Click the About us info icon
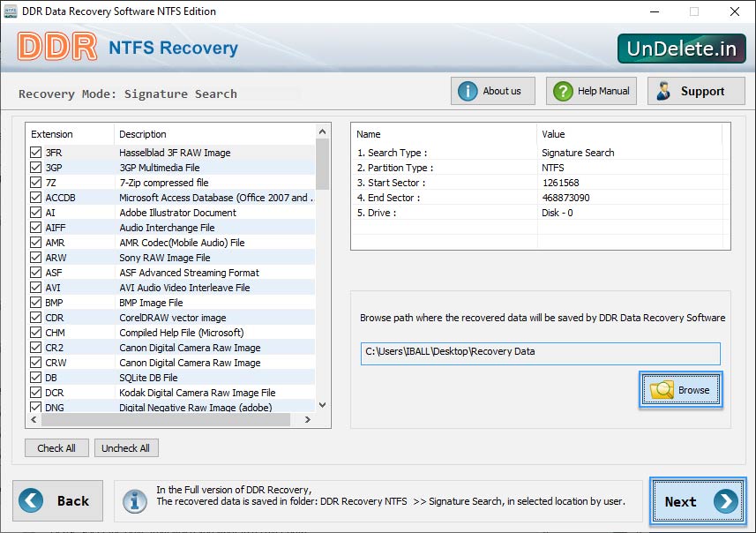The height and width of the screenshot is (533, 756). (x=468, y=91)
